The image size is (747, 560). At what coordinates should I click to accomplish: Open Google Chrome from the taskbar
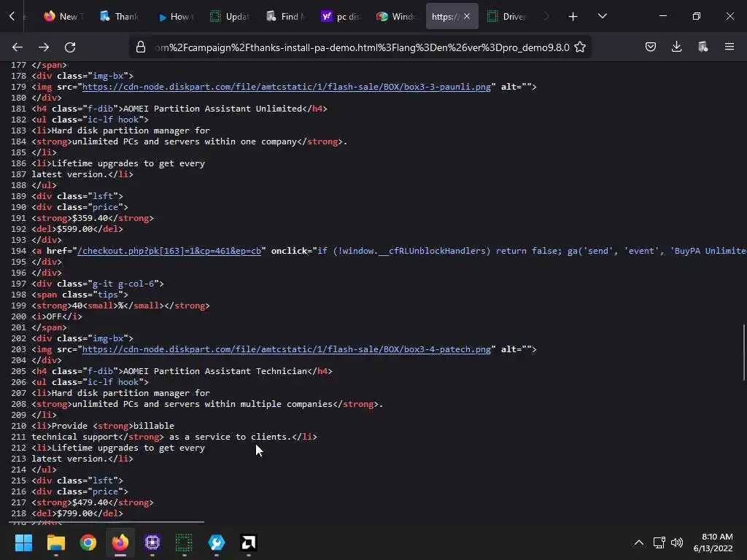(x=88, y=542)
